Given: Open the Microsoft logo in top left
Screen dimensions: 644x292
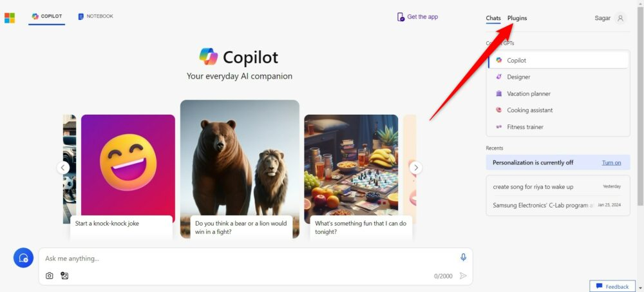Looking at the screenshot, I should coord(10,17).
